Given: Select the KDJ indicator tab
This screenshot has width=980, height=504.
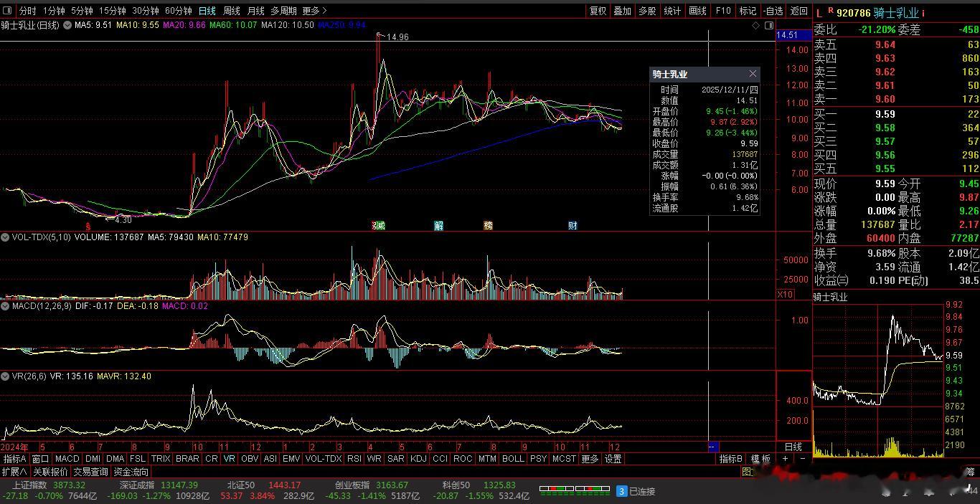Looking at the screenshot, I should (418, 459).
